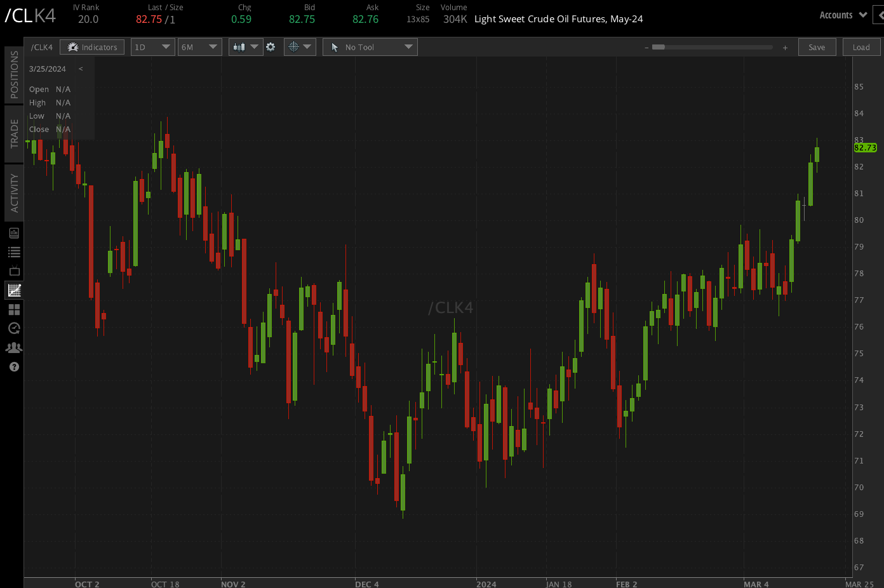Screen dimensions: 884x588
Task: Click the 2024 date axis label
Action: [x=486, y=584]
